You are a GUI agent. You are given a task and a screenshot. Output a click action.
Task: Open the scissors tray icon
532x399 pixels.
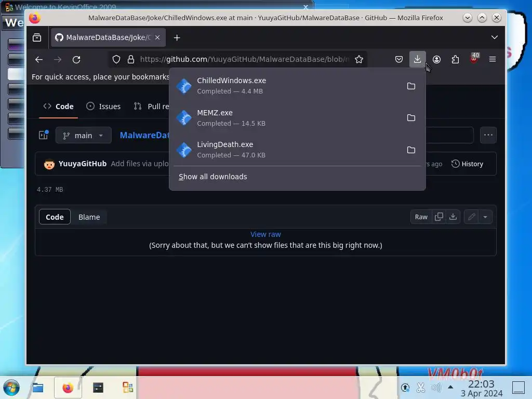(420, 388)
